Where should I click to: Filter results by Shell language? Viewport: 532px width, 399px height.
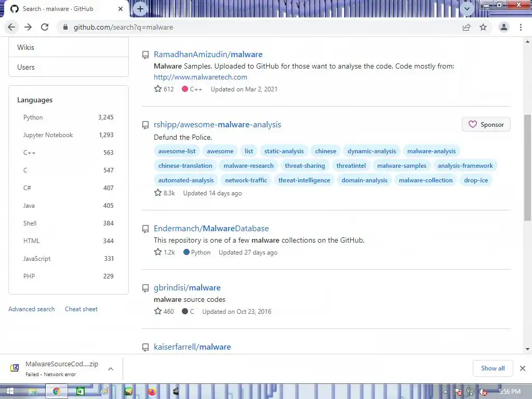69,223
